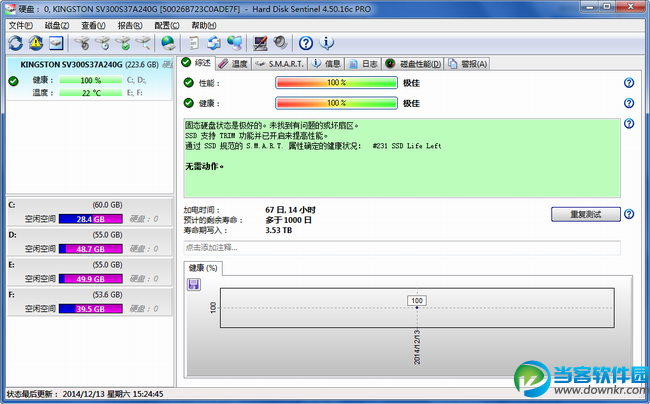The image size is (650, 404).
Task: Click help icon beside green status text
Action: tap(629, 123)
